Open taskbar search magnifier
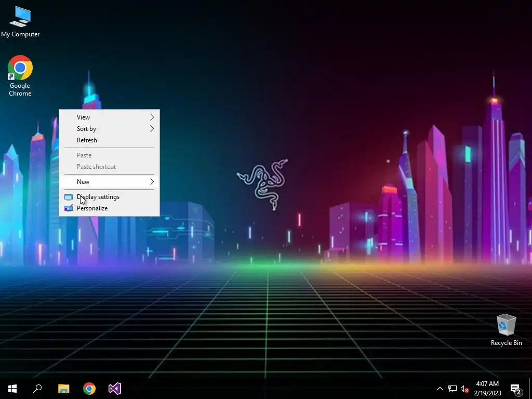This screenshot has width=532, height=399. click(x=37, y=389)
